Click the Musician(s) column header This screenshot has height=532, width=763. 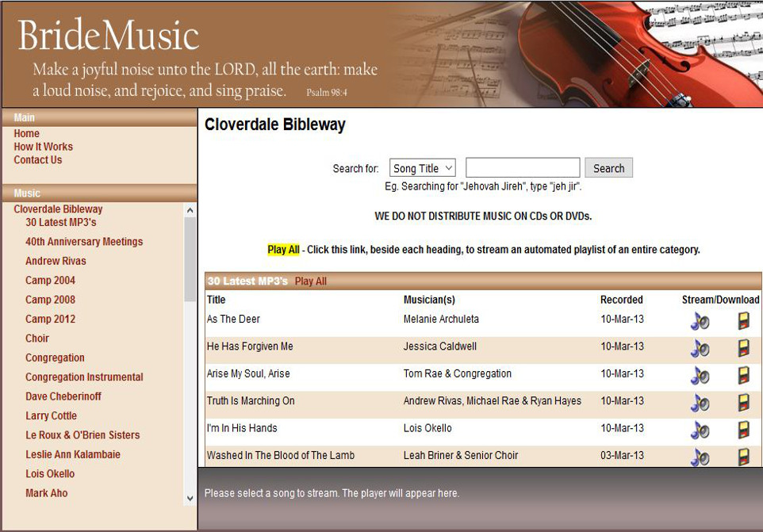click(429, 300)
